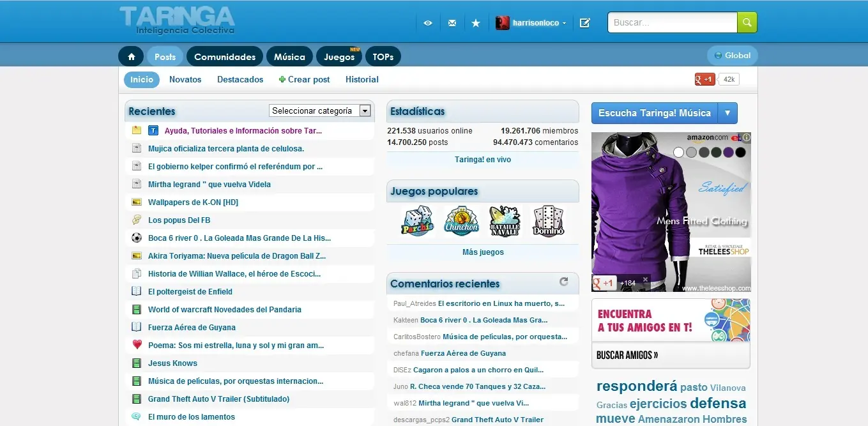Select white color swatch on hoodie ad
This screenshot has width=868, height=426.
coord(679,152)
